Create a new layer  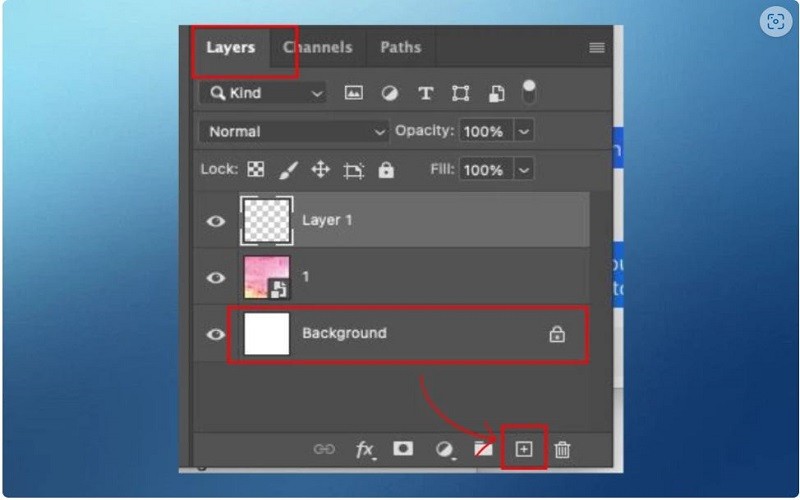point(524,449)
